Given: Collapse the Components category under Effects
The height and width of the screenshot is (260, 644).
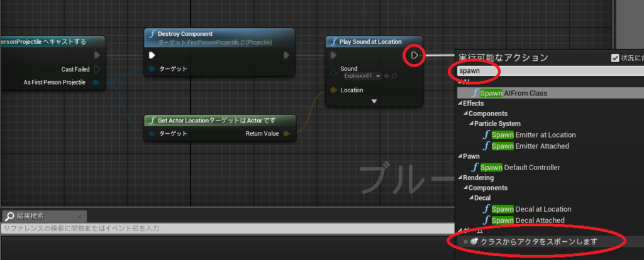Looking at the screenshot, I should click(466, 114).
